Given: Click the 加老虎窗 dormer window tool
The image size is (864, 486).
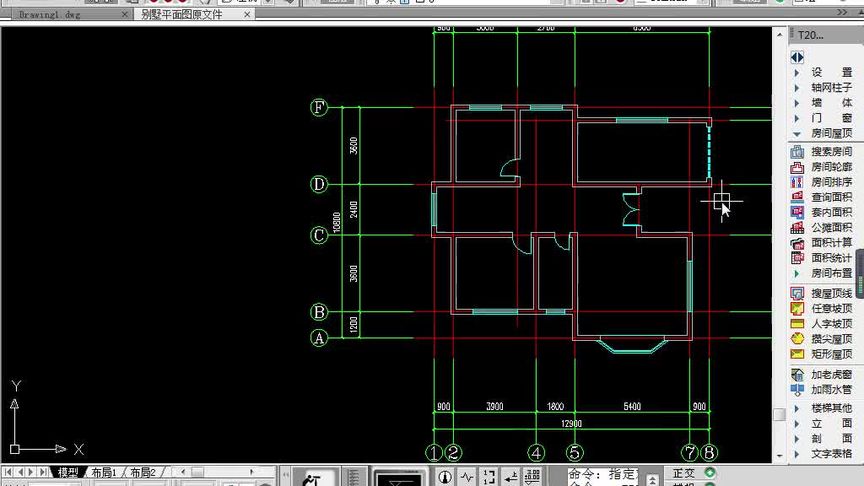Looking at the screenshot, I should click(x=823, y=375).
